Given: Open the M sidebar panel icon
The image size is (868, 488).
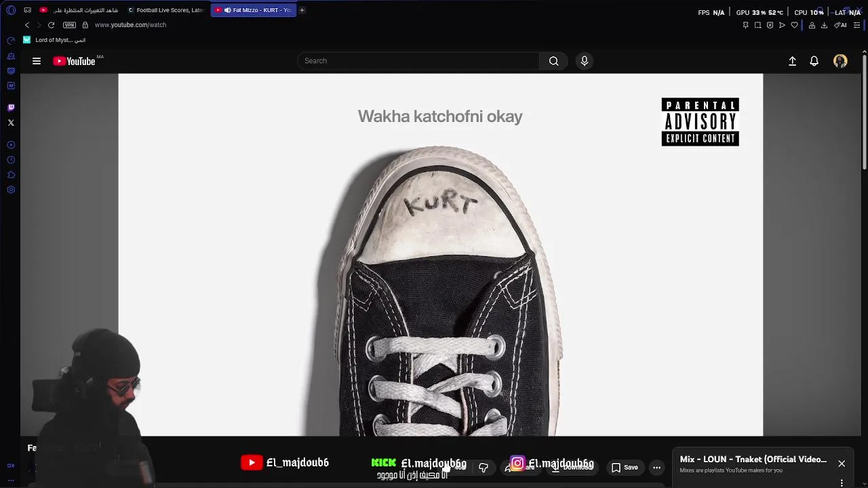Looking at the screenshot, I should pyautogui.click(x=11, y=85).
